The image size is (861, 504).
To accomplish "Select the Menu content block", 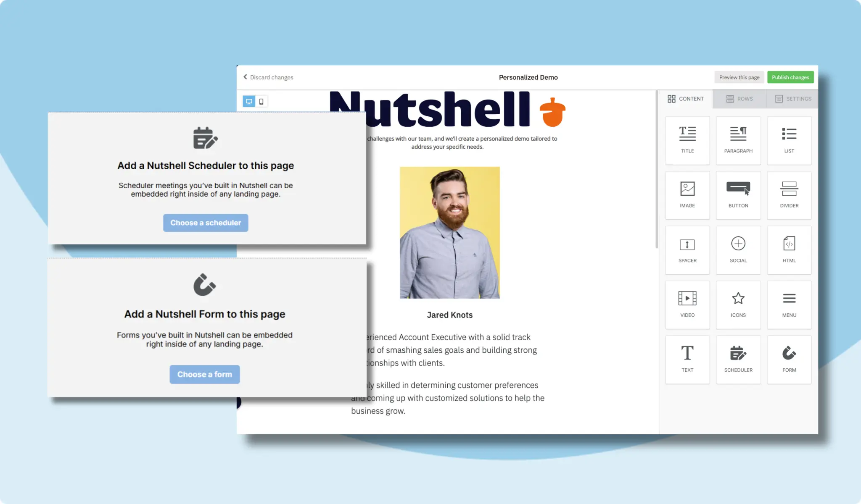I will (x=789, y=304).
